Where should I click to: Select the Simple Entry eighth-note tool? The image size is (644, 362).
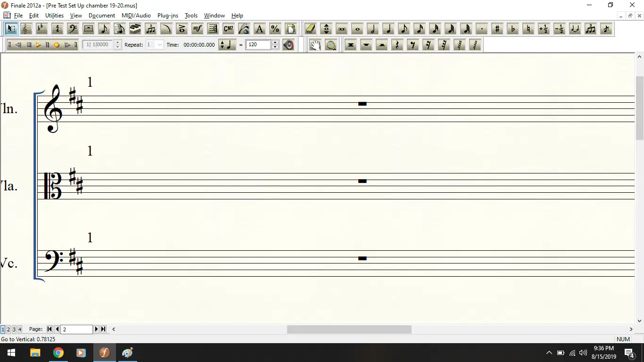(104, 29)
